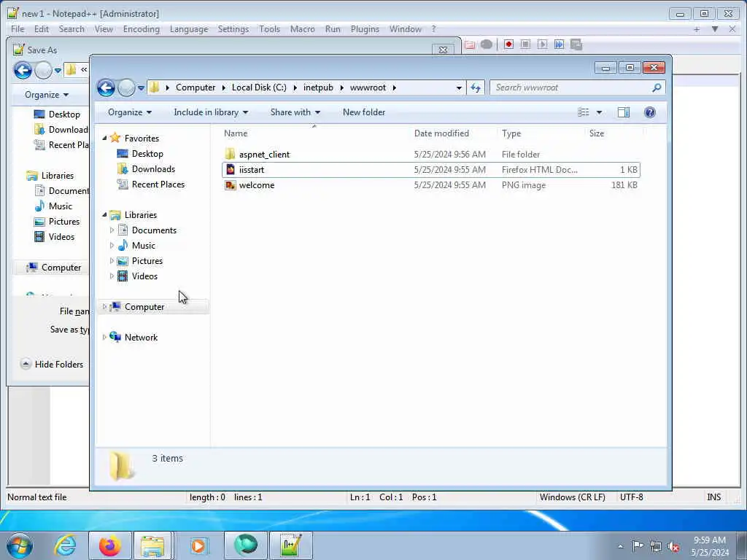Select Desktop under Favorites in Explorer
Viewport: 747px width, 560px height.
(147, 154)
